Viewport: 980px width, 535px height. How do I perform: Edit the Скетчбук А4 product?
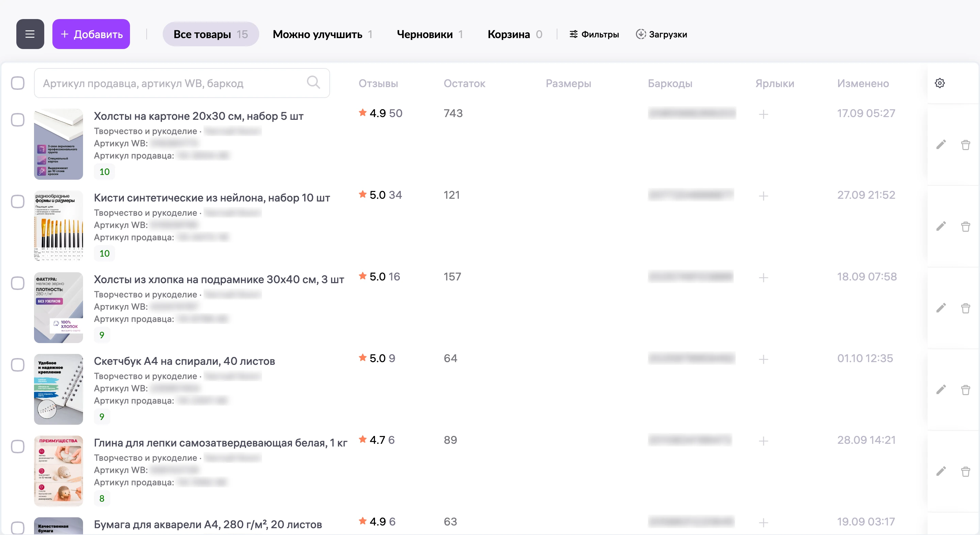click(x=941, y=390)
